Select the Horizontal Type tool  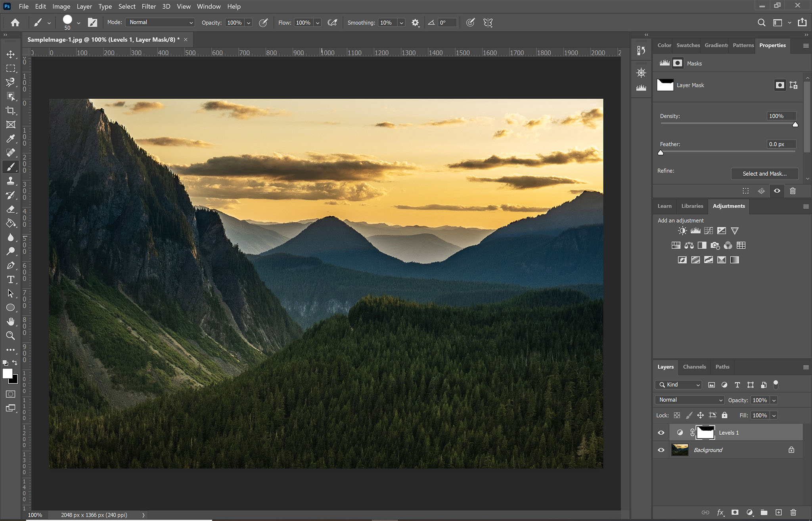[11, 280]
